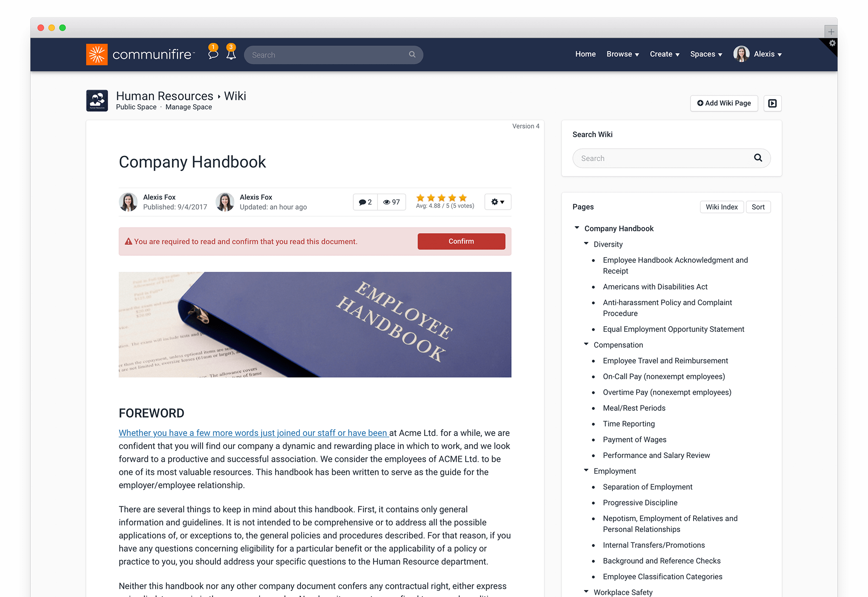This screenshot has width=868, height=597.
Task: Expand the Compensation section in Pages
Action: 587,344
